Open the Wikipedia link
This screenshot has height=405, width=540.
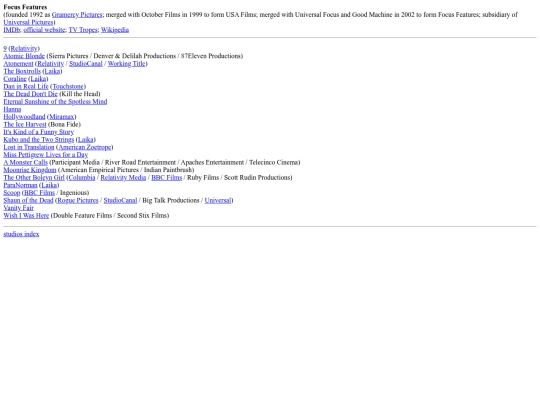pyautogui.click(x=115, y=30)
